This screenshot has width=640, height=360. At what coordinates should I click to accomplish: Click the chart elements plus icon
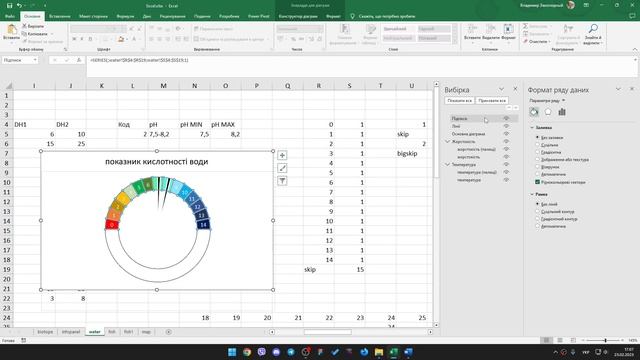pyautogui.click(x=282, y=155)
